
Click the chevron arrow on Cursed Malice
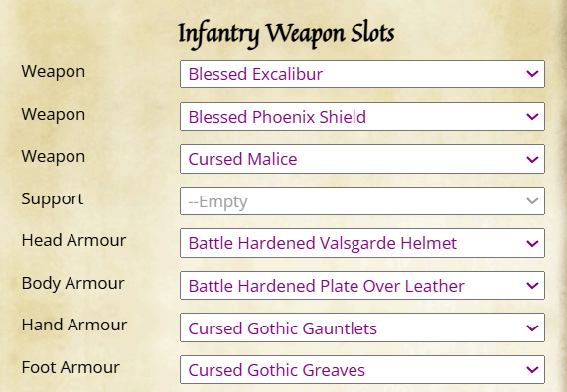pyautogui.click(x=532, y=159)
